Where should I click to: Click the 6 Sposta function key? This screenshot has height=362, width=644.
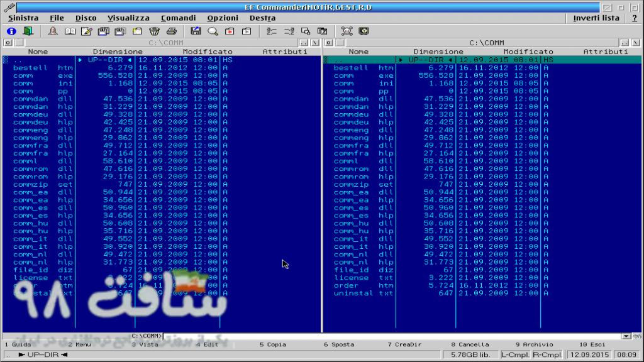point(339,345)
